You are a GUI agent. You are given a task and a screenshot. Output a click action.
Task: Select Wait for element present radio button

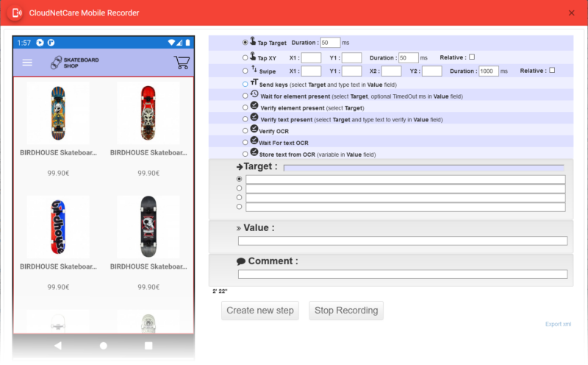coord(245,96)
